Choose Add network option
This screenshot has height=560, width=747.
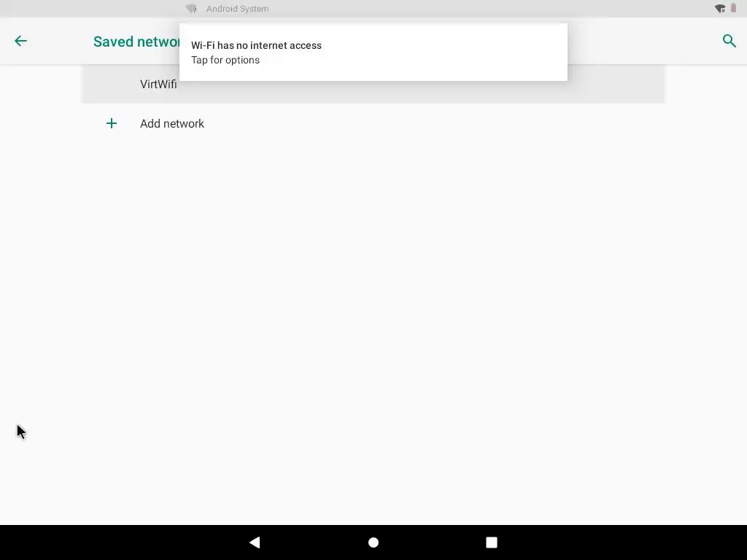coord(373,124)
